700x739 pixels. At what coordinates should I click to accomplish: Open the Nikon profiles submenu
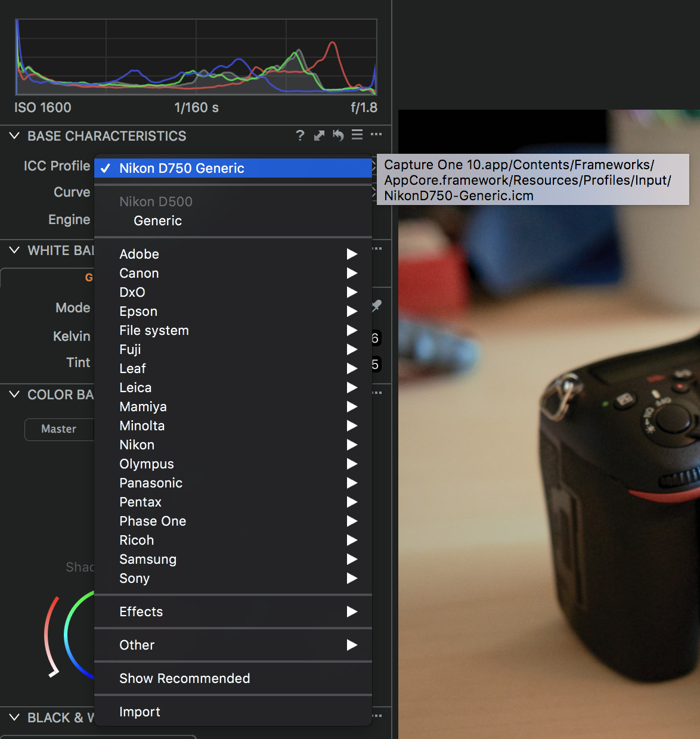(x=137, y=445)
